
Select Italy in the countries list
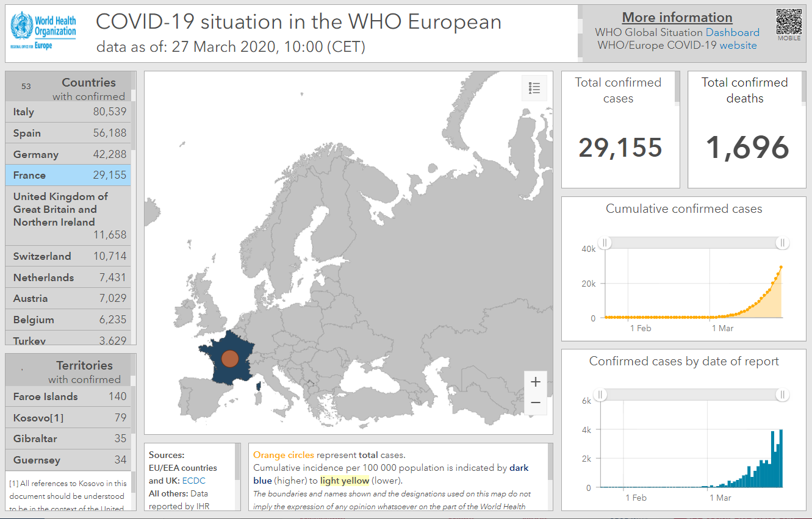coord(68,112)
